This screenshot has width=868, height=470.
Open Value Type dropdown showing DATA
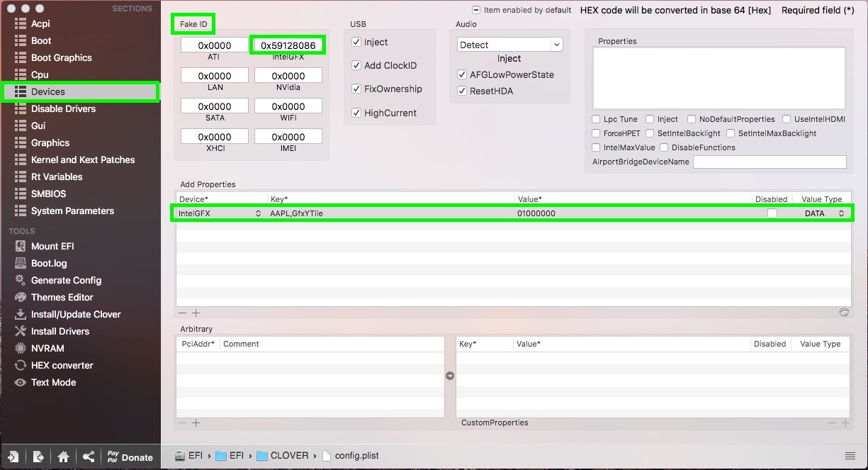tap(824, 213)
